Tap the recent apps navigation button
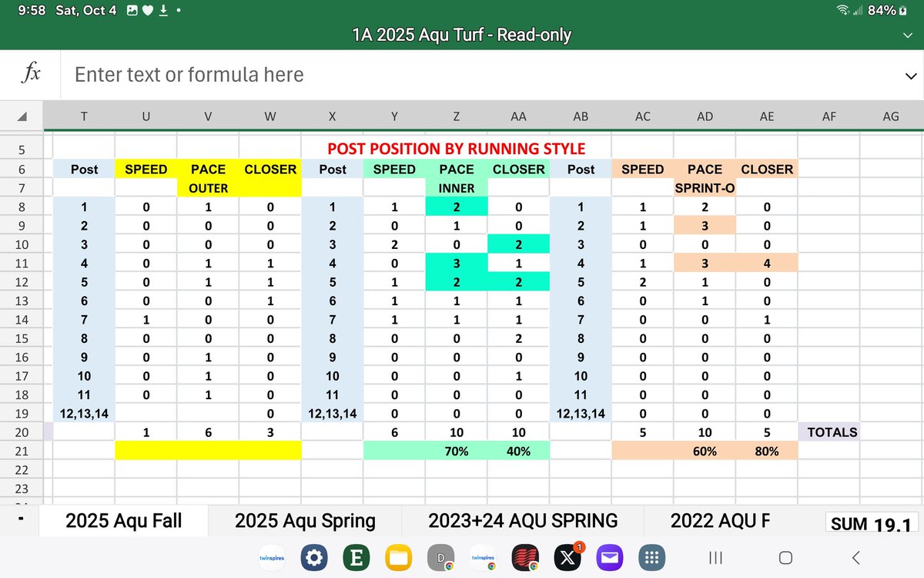Viewport: 924px width, 578px height. [715, 557]
